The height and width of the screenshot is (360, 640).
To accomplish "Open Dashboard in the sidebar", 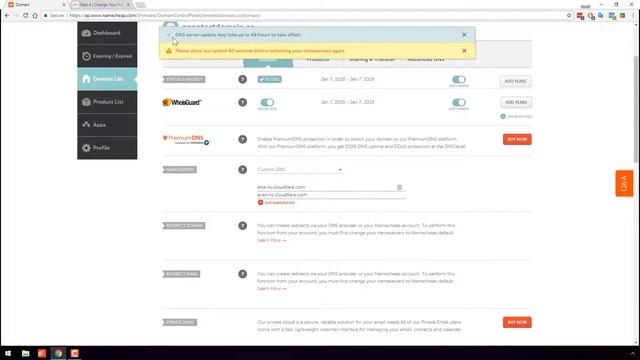I will (x=107, y=33).
